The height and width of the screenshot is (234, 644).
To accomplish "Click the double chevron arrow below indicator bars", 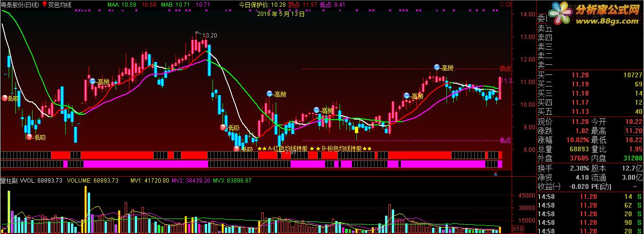I will tap(496, 173).
